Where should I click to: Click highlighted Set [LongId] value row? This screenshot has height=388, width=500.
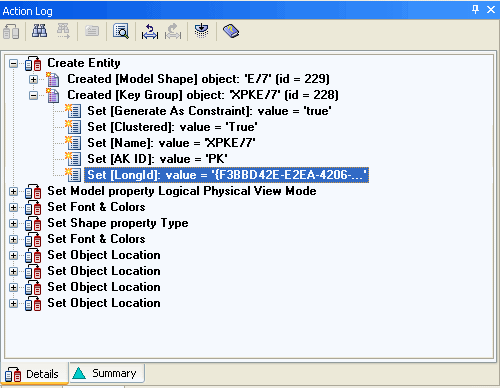226,175
